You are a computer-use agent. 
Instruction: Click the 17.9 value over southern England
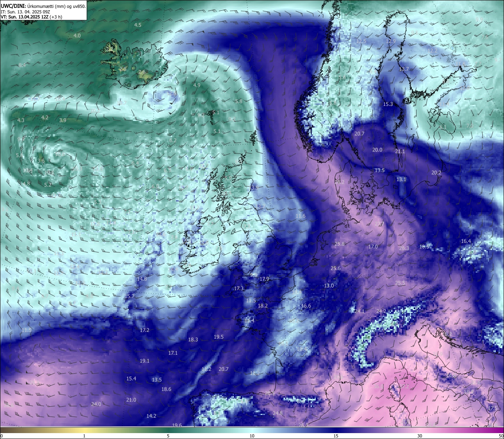(x=265, y=279)
